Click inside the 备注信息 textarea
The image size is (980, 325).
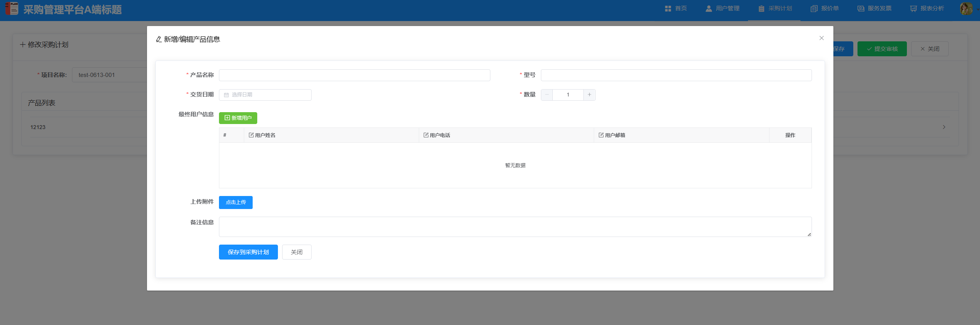515,227
